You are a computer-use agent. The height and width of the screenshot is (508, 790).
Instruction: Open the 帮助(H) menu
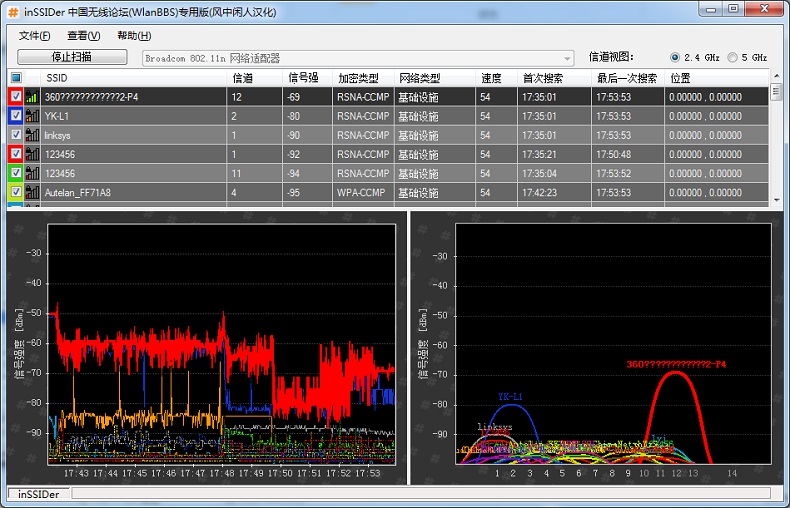click(x=133, y=35)
